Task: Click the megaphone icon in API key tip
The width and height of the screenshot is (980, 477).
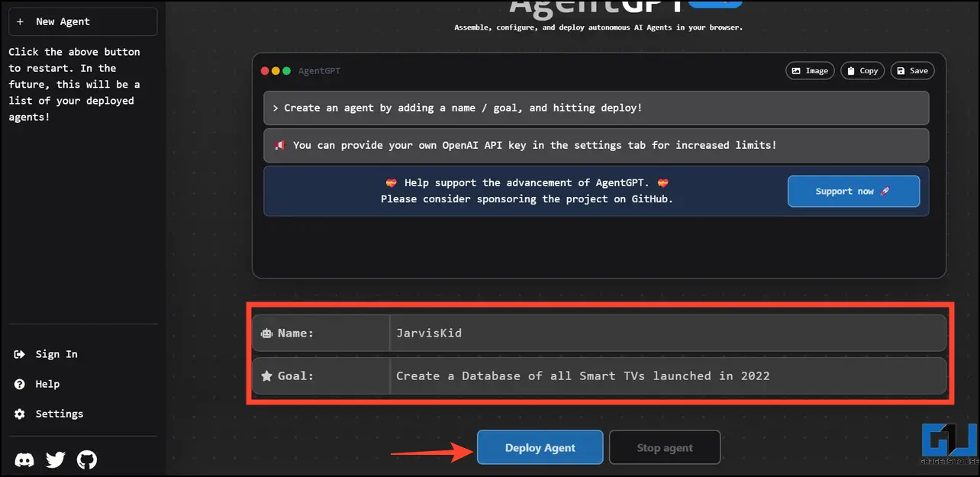Action: pyautogui.click(x=279, y=145)
